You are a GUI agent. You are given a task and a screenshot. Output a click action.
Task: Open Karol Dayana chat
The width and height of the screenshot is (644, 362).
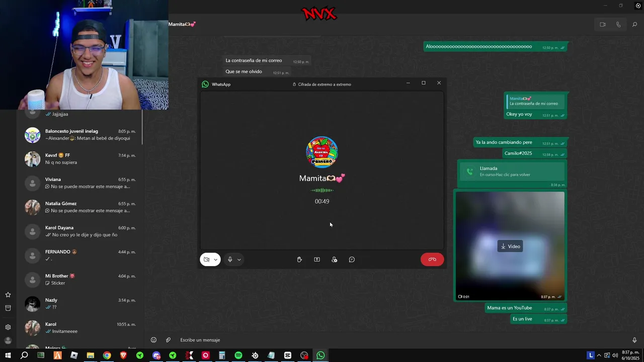click(80, 231)
